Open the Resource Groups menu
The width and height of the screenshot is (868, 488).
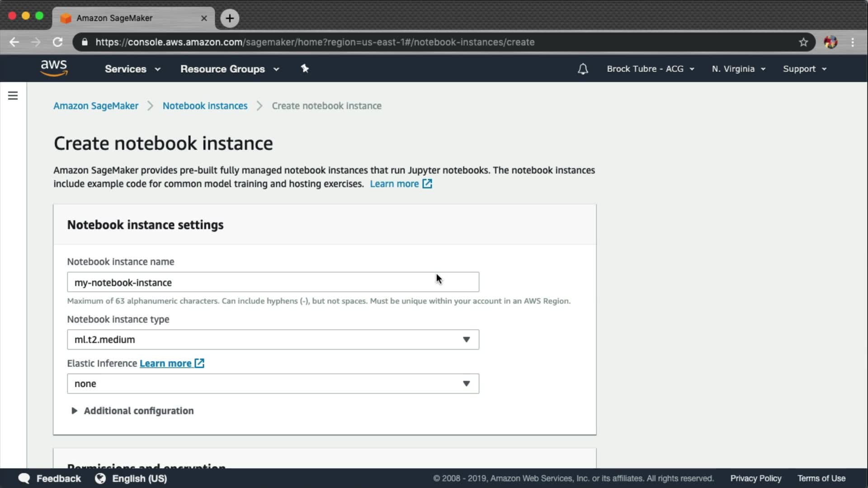tap(229, 69)
